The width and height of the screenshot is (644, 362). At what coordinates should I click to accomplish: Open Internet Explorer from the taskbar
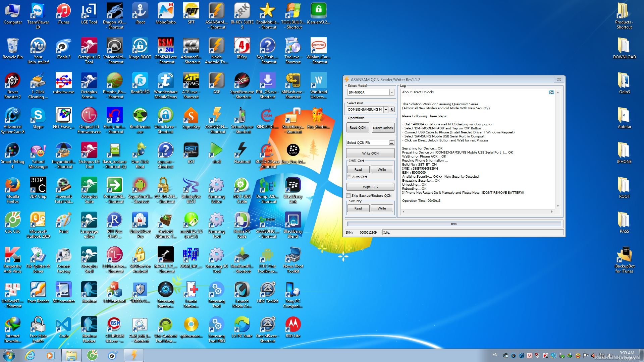(x=30, y=355)
